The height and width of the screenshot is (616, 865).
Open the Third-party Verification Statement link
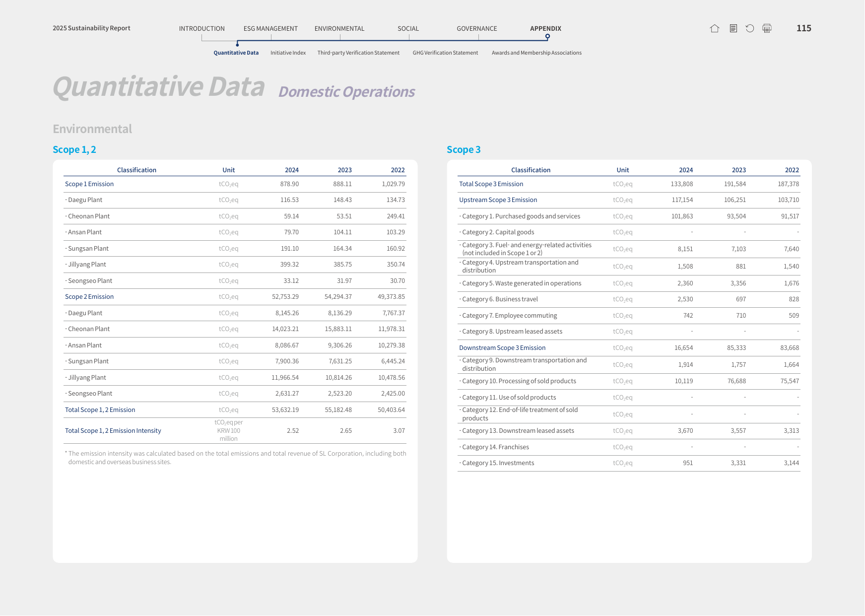(x=358, y=53)
